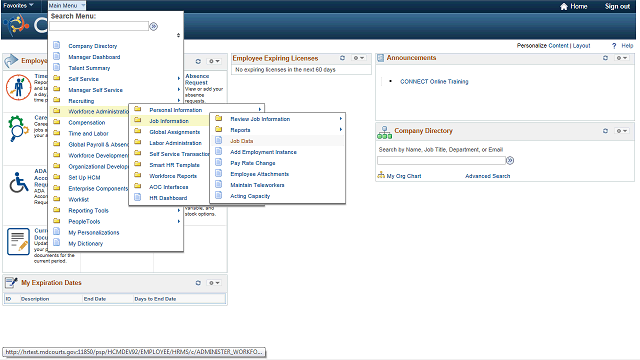Click the Search Menu go arrow icon
Viewport: 640px width, 360px height.
coord(153,27)
